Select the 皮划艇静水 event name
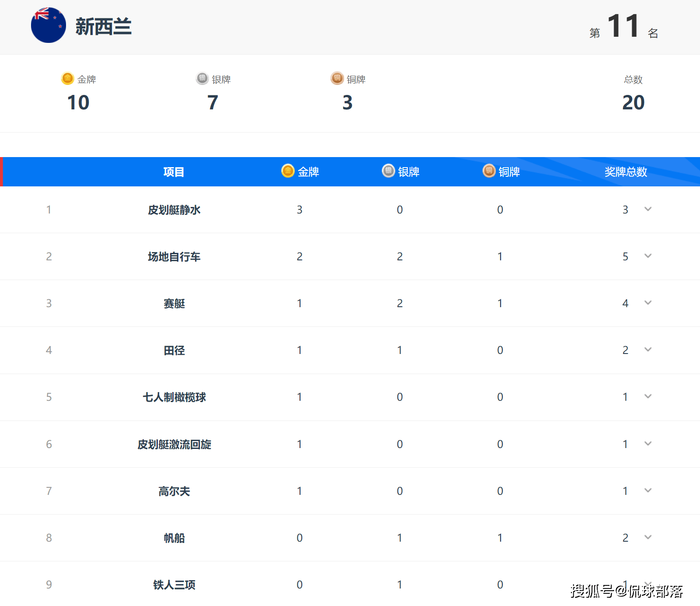Screen dimensions: 700x606 [x=174, y=210]
